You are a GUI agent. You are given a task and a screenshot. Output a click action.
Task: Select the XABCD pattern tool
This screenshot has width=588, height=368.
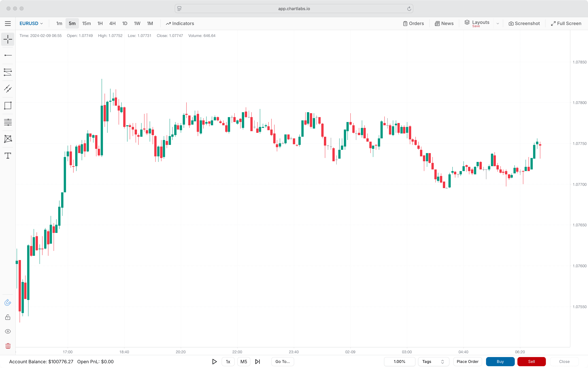click(x=8, y=139)
